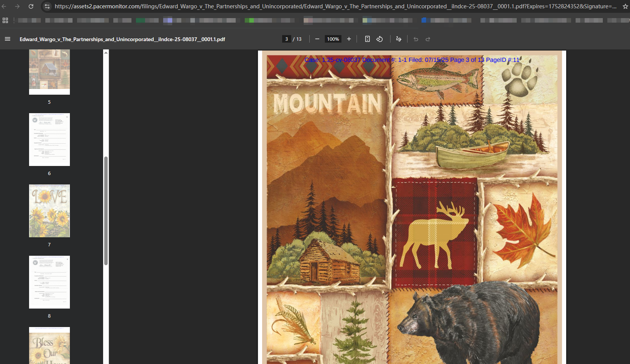This screenshot has height=364, width=630.
Task: Zoom out of the PDF
Action: [317, 39]
